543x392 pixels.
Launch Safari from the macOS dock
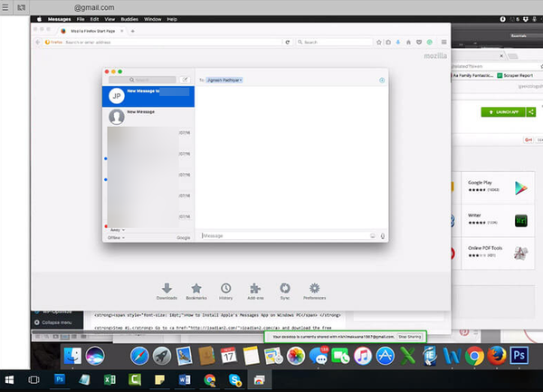pyautogui.click(x=138, y=357)
